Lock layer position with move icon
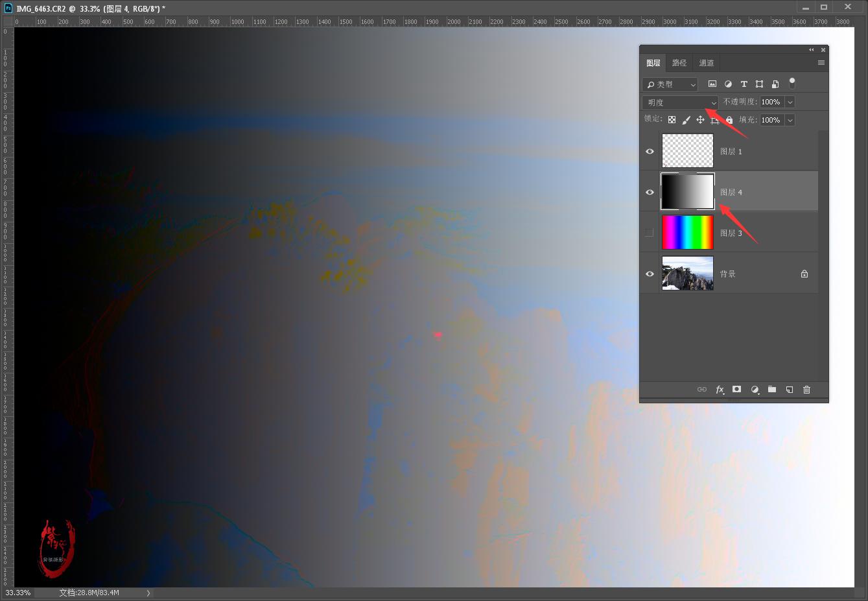868x601 pixels. point(700,120)
